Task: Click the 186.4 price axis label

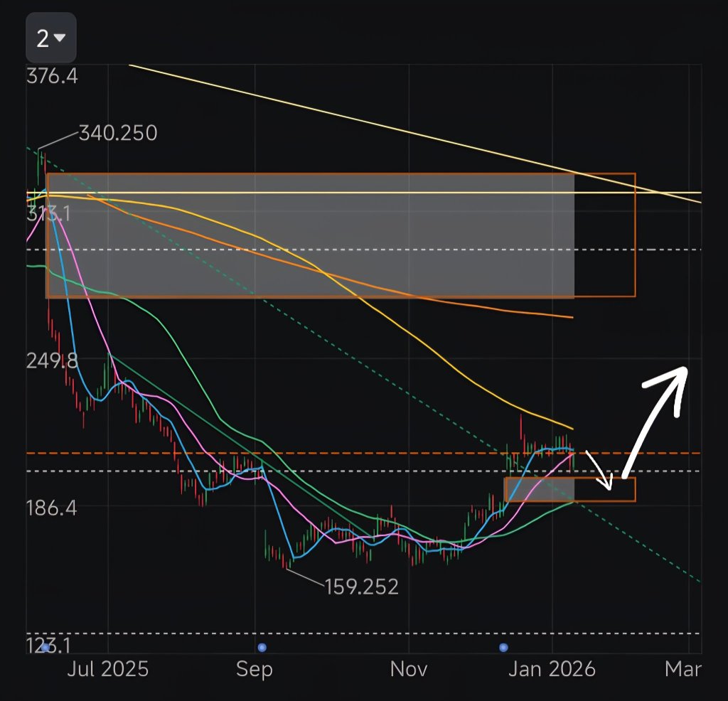Action: pos(51,508)
